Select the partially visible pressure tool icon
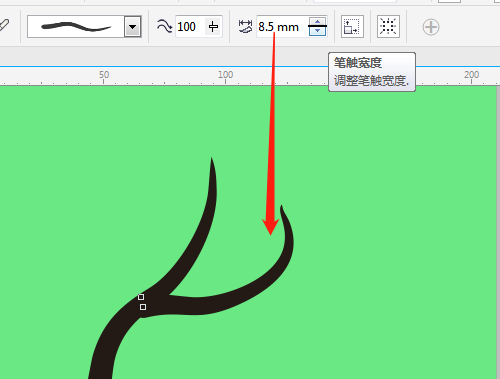The image size is (500, 379). point(4,25)
